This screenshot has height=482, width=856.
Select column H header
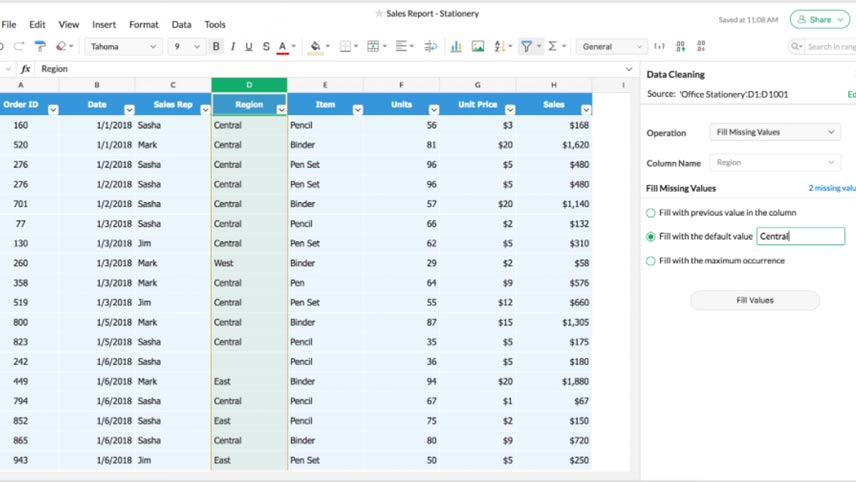554,85
